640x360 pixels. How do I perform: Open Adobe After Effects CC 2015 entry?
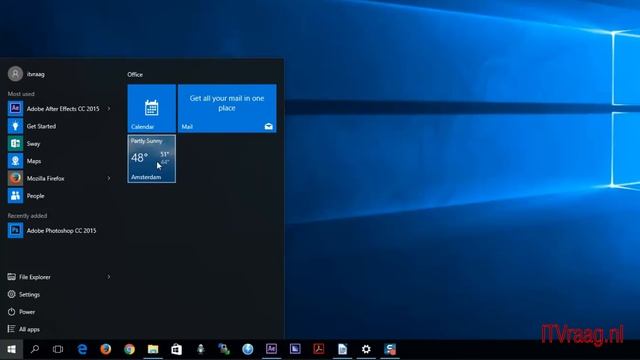coord(60,109)
